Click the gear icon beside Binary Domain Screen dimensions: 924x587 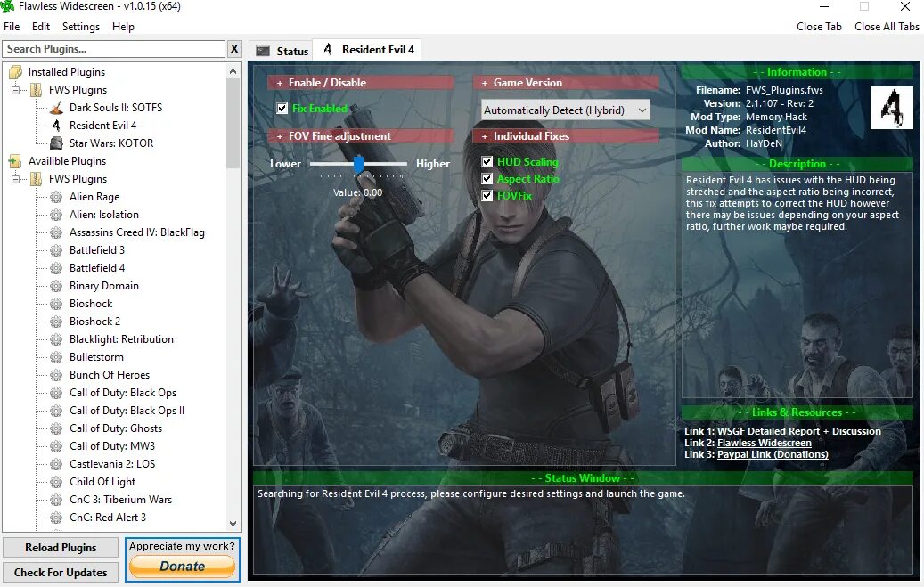tap(56, 286)
